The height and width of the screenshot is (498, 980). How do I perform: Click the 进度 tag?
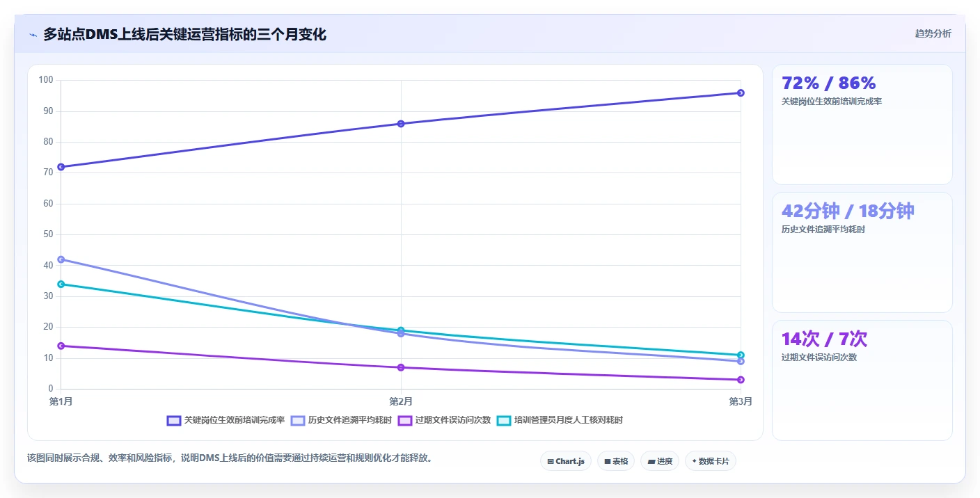tap(660, 461)
